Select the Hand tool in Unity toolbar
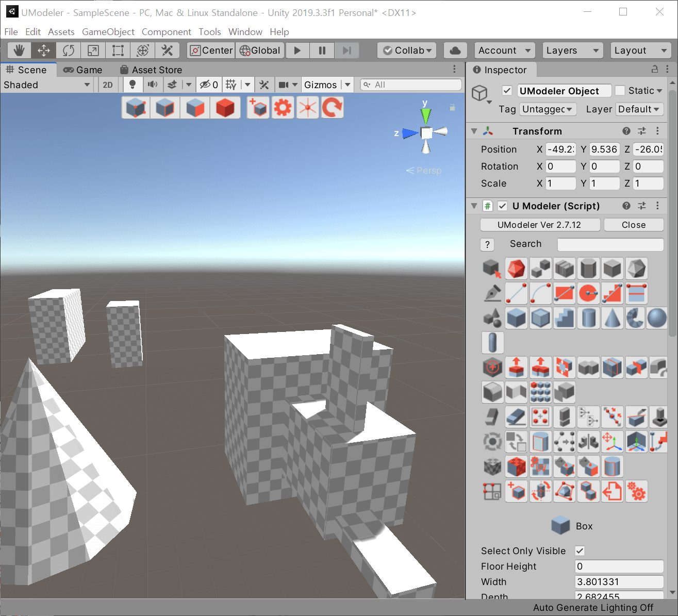 (19, 51)
